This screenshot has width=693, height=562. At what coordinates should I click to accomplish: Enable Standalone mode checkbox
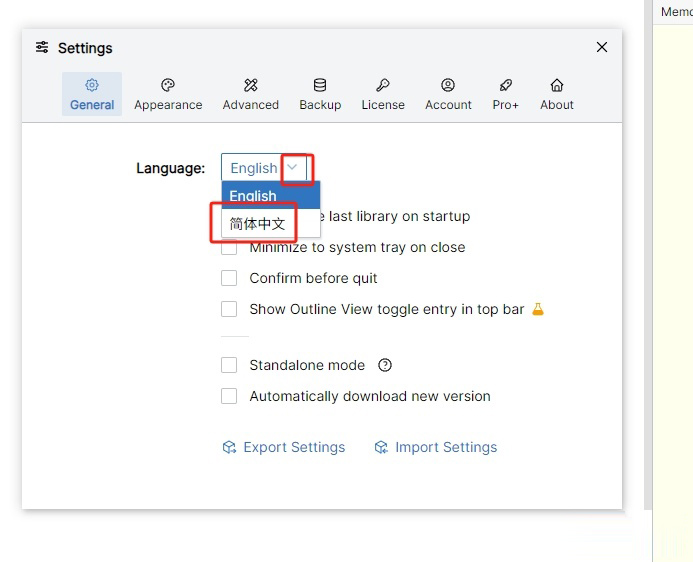(229, 365)
